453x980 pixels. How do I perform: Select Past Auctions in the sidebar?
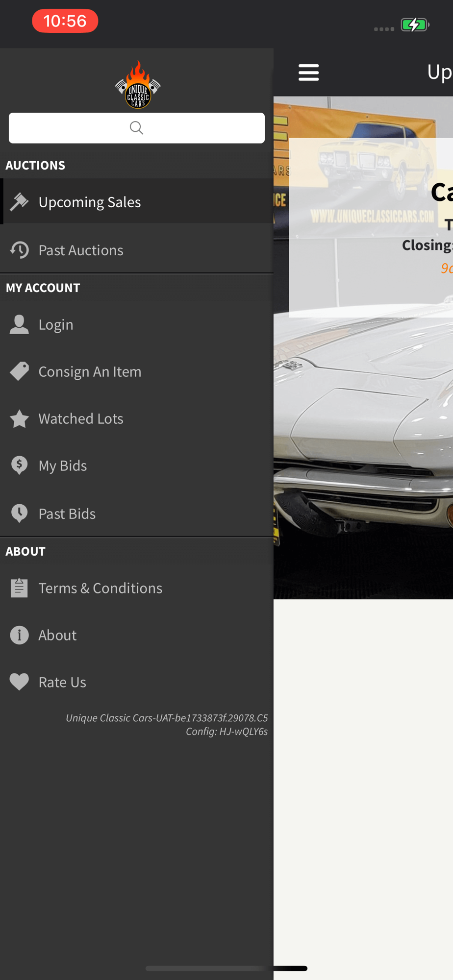point(137,250)
